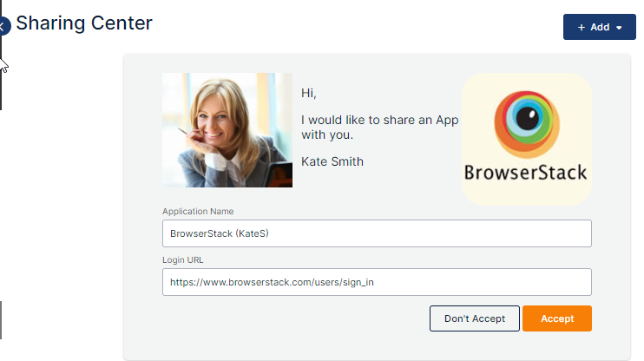This screenshot has height=361, width=644.
Task: Click the back arrow beside Sharing Center
Action: click(3, 27)
